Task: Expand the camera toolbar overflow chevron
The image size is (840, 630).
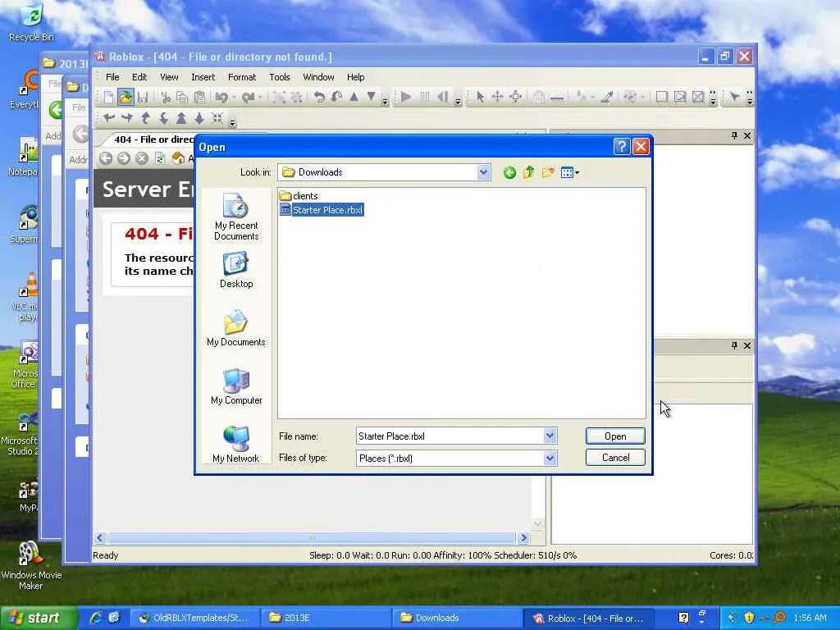Action: coord(232,123)
